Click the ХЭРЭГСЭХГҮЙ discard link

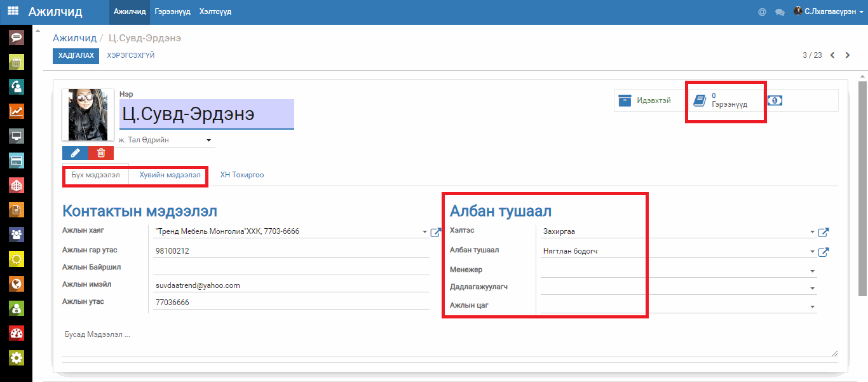[x=131, y=56]
